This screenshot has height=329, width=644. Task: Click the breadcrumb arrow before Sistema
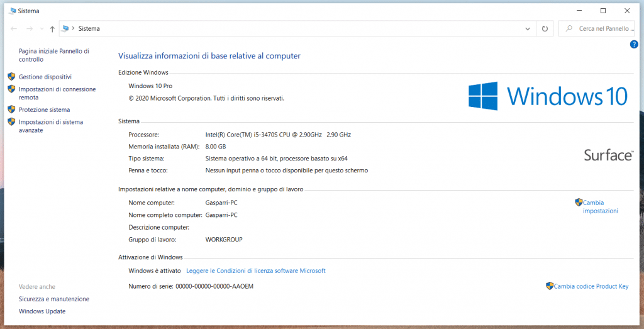coord(74,29)
